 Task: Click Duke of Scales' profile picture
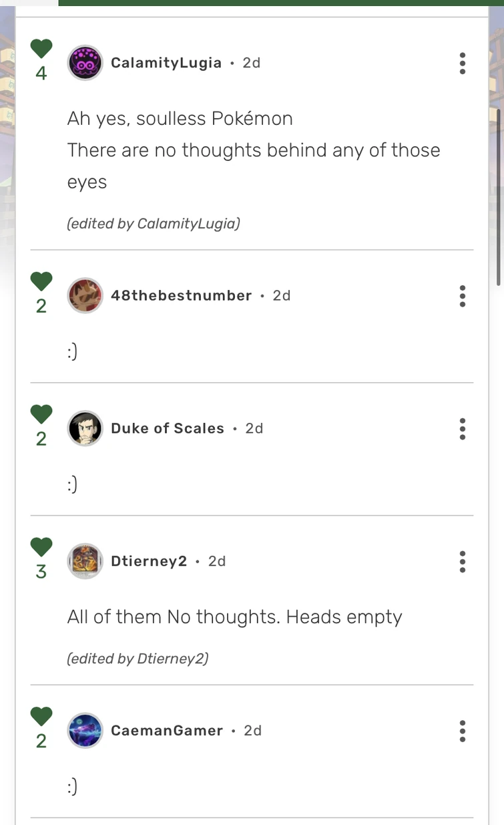[x=85, y=428]
